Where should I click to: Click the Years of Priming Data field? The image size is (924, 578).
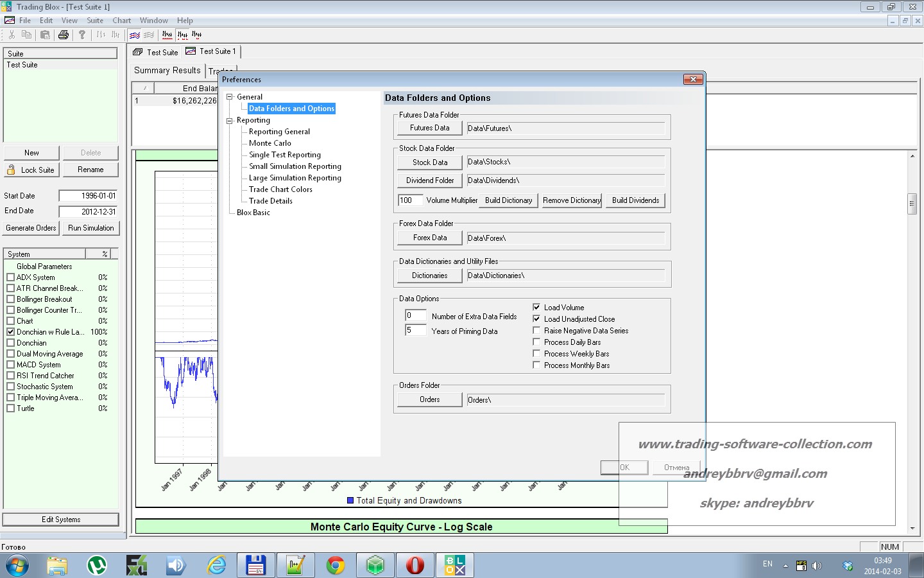(415, 330)
